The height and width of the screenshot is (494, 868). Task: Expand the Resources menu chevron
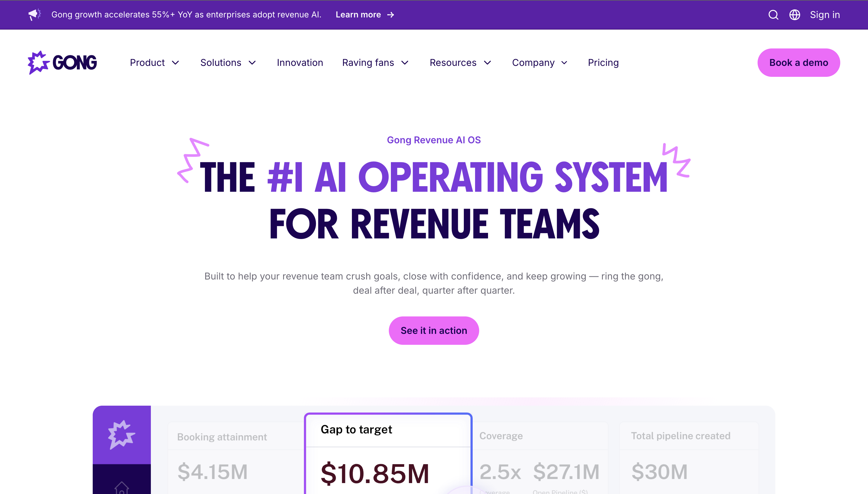point(488,63)
